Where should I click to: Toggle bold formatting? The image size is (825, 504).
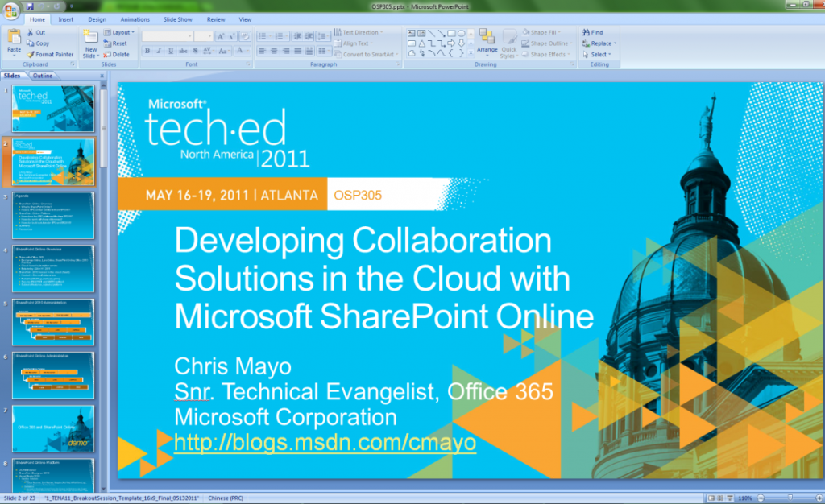(147, 51)
